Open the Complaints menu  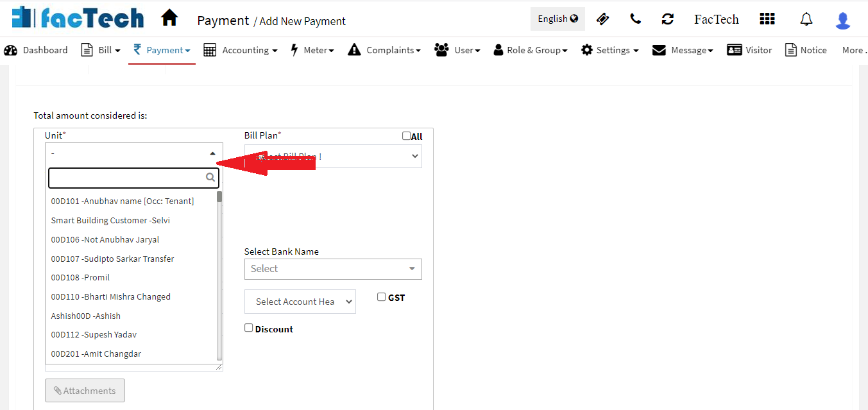click(x=384, y=50)
